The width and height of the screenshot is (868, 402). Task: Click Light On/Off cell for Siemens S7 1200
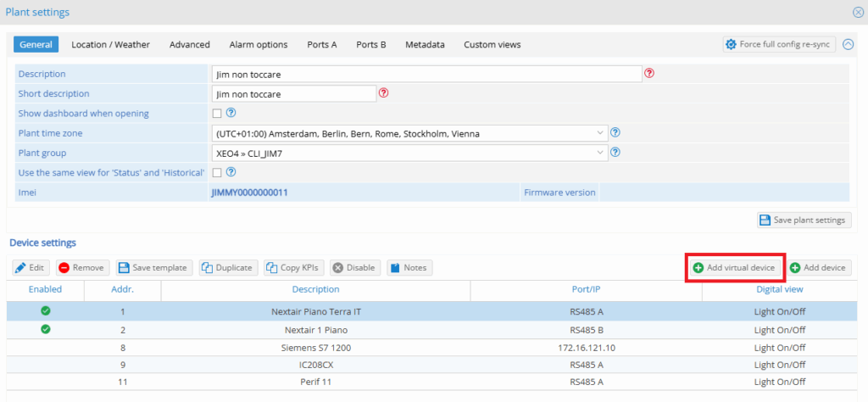pyautogui.click(x=780, y=348)
